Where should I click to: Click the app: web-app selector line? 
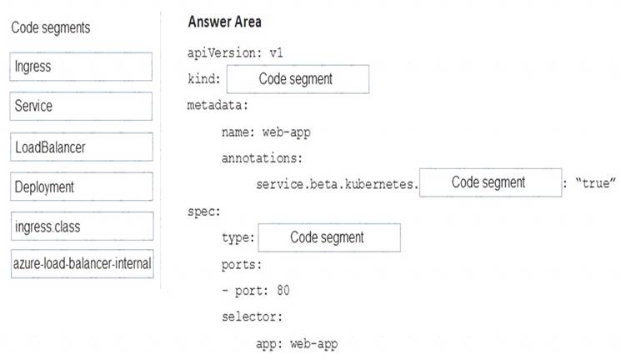coord(297,343)
